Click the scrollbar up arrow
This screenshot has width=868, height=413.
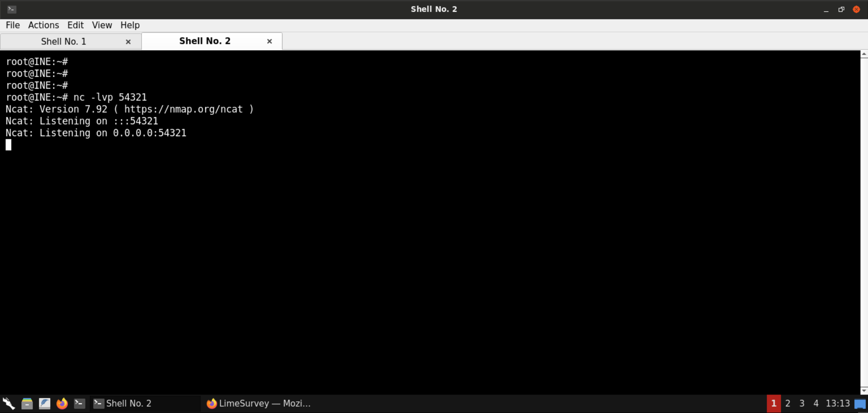click(864, 54)
